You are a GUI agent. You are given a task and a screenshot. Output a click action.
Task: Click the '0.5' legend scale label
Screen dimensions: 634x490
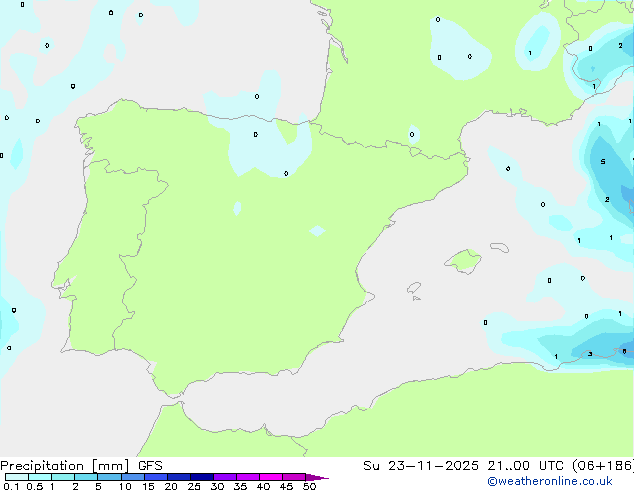(35, 486)
